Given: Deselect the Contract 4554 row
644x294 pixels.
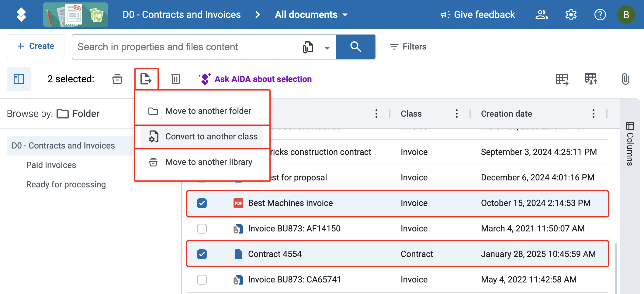Looking at the screenshot, I should click(202, 254).
